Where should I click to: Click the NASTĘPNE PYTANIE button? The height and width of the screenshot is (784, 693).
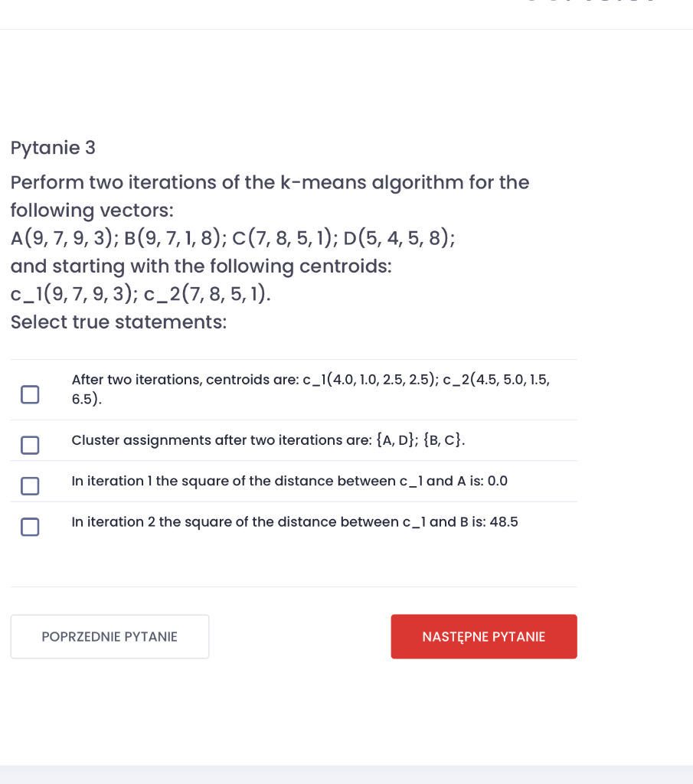point(484,636)
